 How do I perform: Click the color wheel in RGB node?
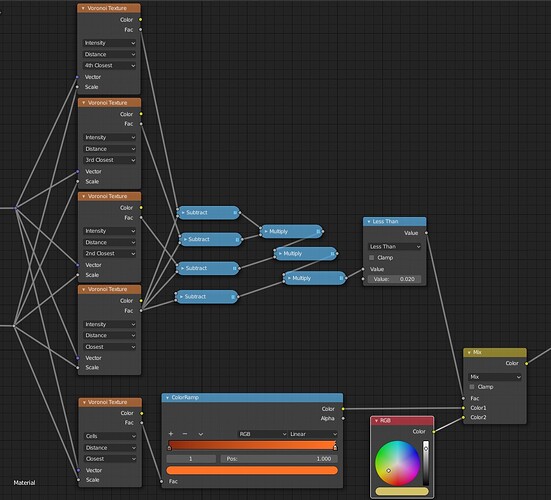[397, 463]
